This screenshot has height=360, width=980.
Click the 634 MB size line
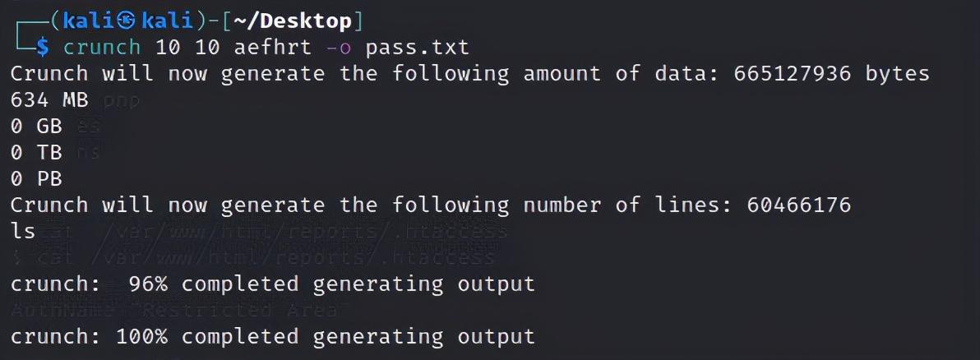(x=49, y=100)
